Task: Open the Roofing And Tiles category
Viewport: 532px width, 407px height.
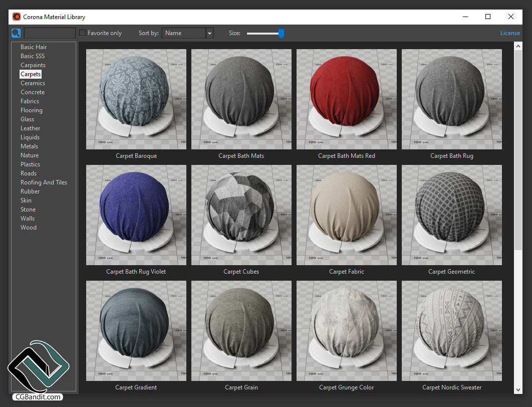Action: [44, 182]
